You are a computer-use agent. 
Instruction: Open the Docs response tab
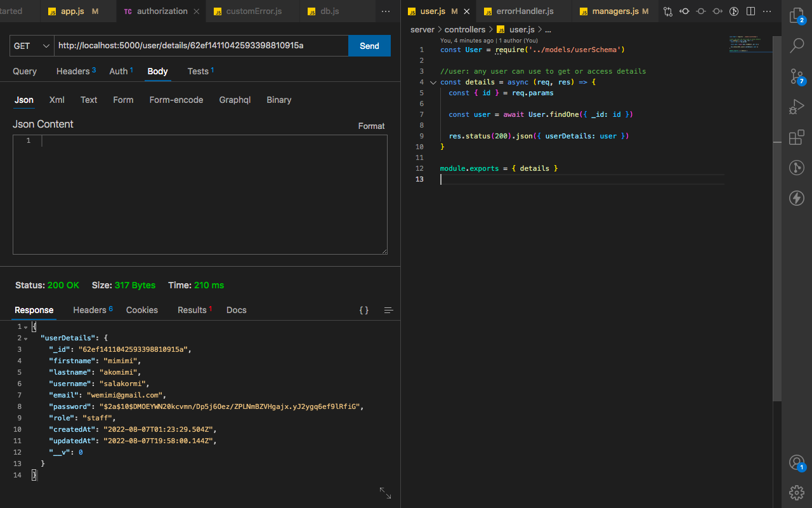[236, 310]
